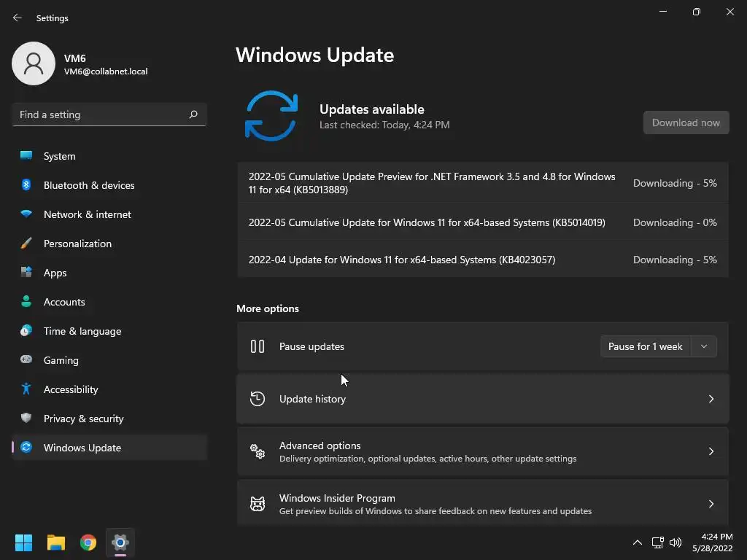Click the System monitor icon in sidebar
Screen dimensions: 747x560
pos(26,156)
